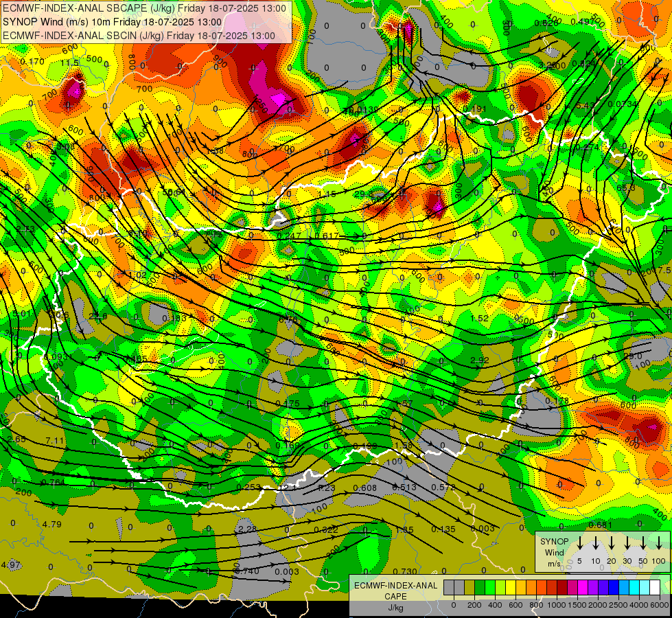The width and height of the screenshot is (672, 618).
Task: Pick the bright magenta swatch in CAPE legend
Action: pos(583,588)
